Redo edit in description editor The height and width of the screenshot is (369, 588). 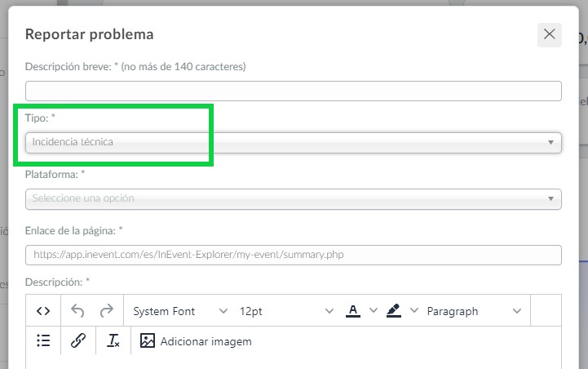pyautogui.click(x=107, y=311)
